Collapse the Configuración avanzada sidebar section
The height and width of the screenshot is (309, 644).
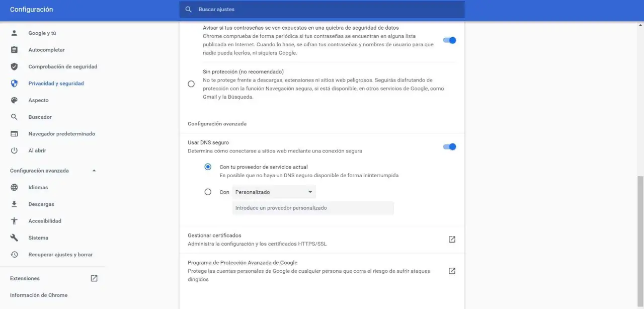(x=94, y=171)
